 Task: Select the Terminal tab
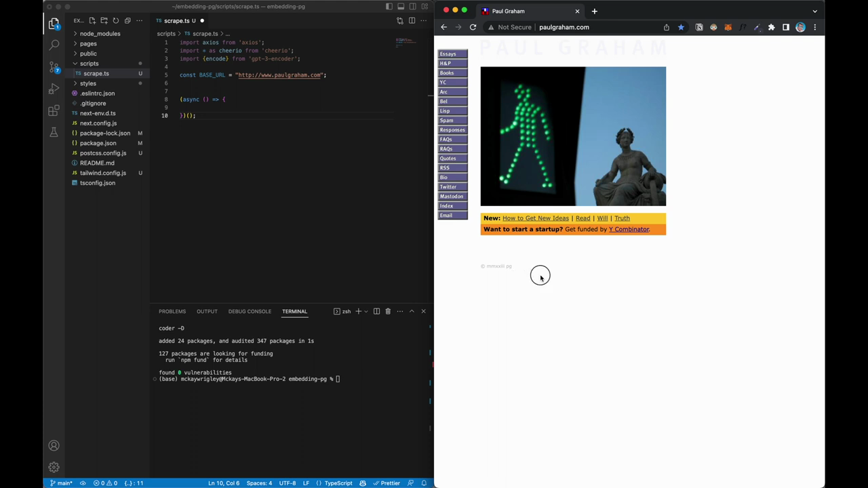coord(294,311)
